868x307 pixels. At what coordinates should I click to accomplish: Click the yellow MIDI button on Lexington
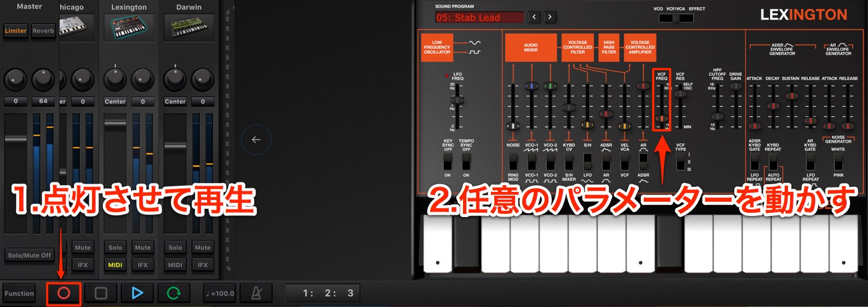click(x=115, y=265)
